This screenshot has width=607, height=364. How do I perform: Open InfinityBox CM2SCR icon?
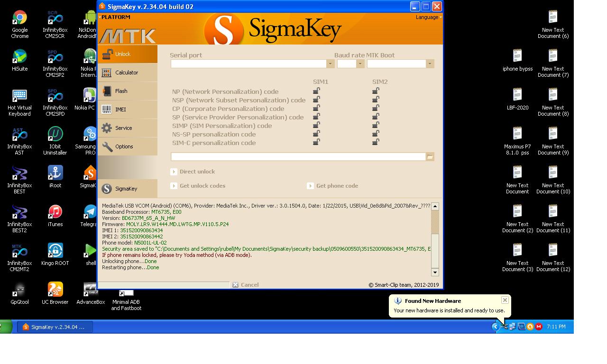(55, 24)
